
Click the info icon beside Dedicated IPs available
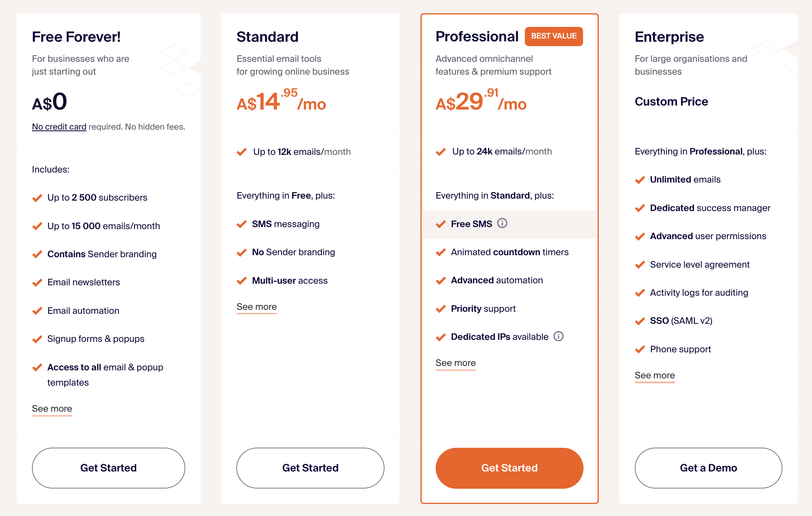pyautogui.click(x=559, y=337)
